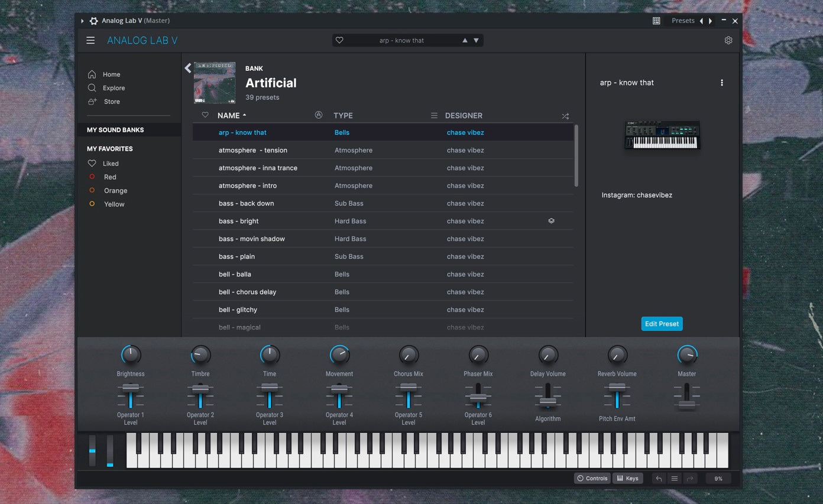Toggle the Keys panel button
823x504 pixels.
pyautogui.click(x=628, y=479)
